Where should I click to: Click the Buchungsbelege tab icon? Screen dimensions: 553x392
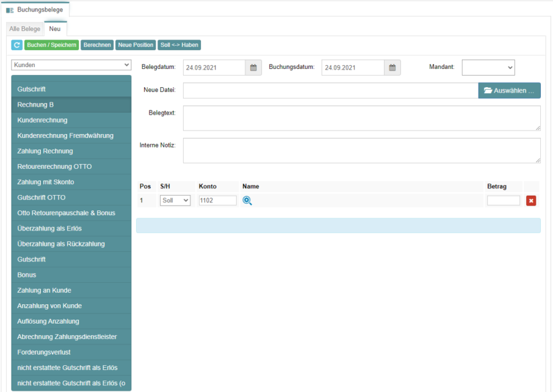[x=9, y=10]
